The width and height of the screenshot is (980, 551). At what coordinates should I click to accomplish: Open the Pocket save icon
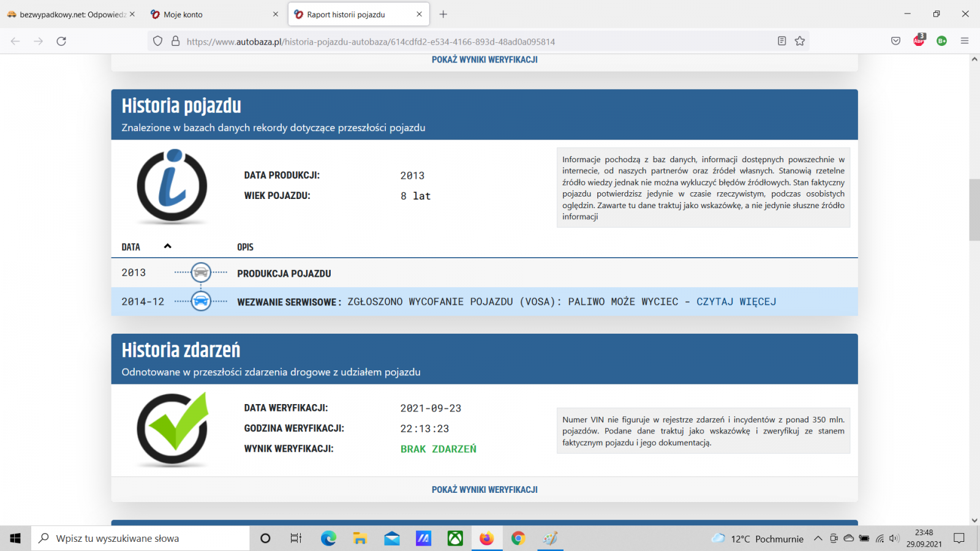895,41
